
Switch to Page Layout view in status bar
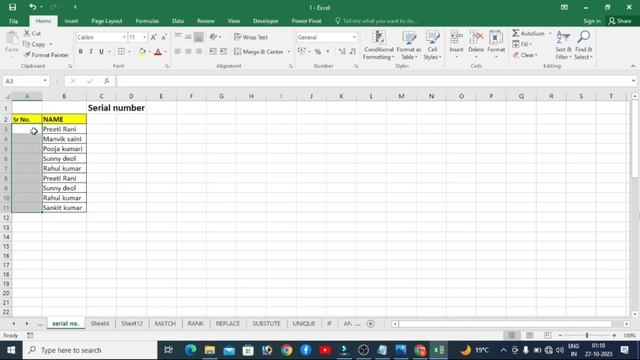[x=529, y=335]
